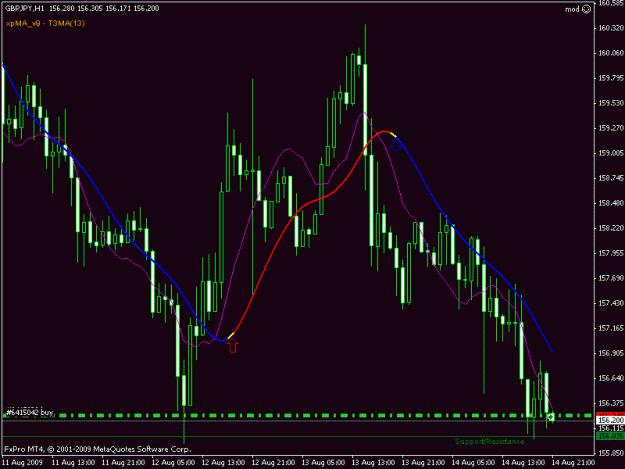Click the "14 Aug 05:00" time label

pyautogui.click(x=473, y=463)
